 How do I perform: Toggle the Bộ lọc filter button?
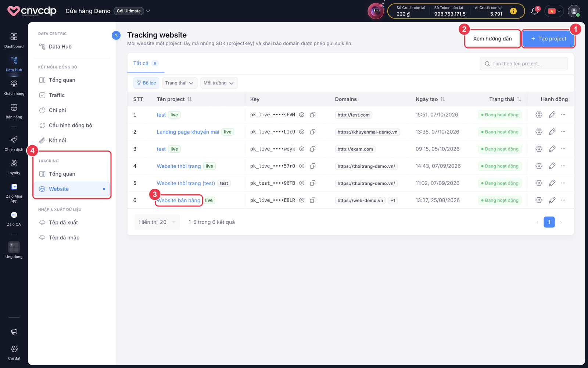(x=146, y=83)
